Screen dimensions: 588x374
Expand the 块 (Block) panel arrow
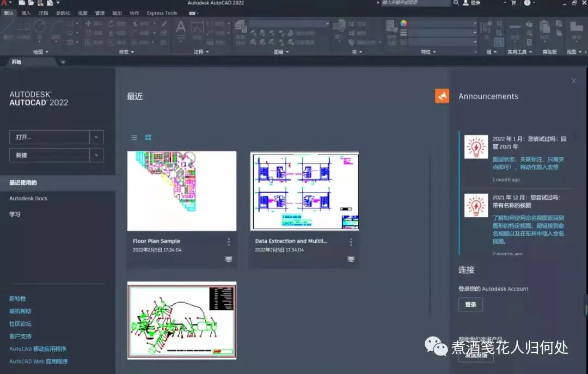360,52
